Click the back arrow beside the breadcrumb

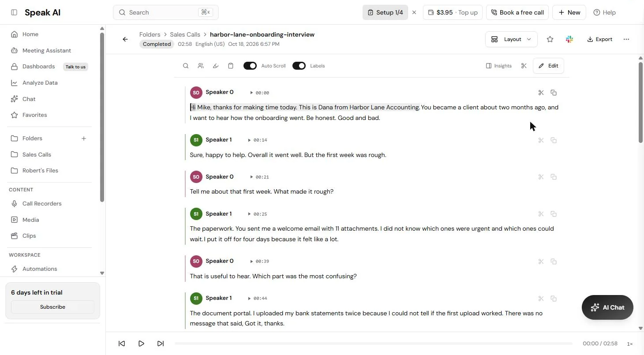(125, 39)
